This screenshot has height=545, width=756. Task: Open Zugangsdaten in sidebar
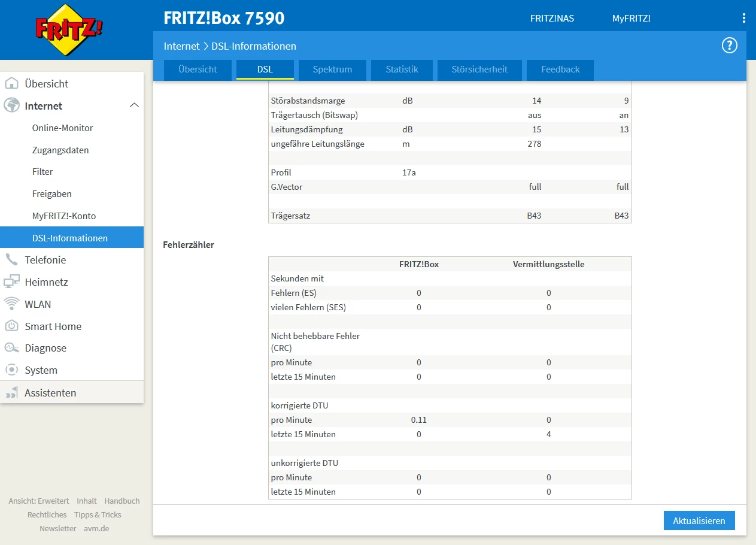(60, 150)
